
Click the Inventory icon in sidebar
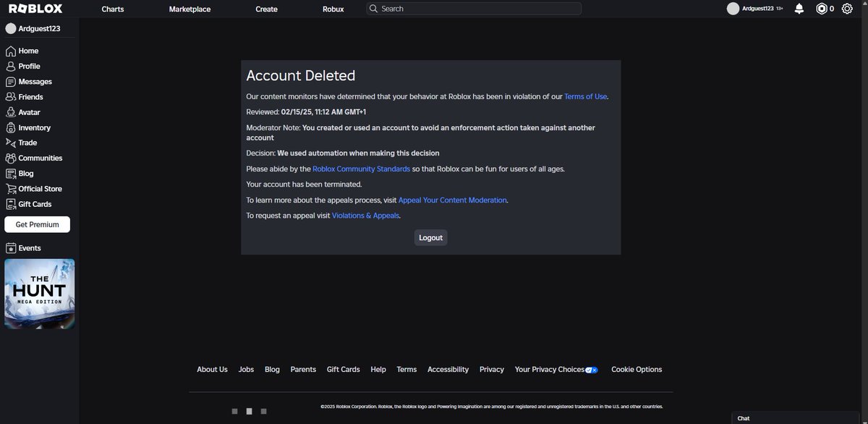[11, 127]
